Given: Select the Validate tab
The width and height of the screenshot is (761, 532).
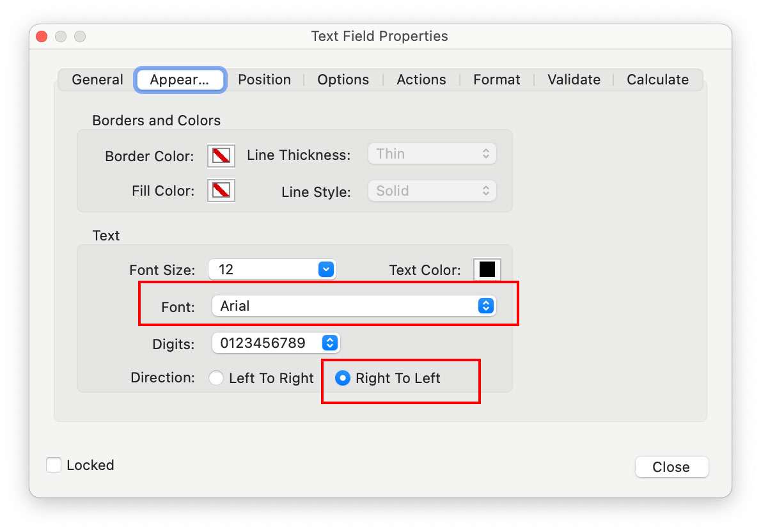Looking at the screenshot, I should pos(573,79).
